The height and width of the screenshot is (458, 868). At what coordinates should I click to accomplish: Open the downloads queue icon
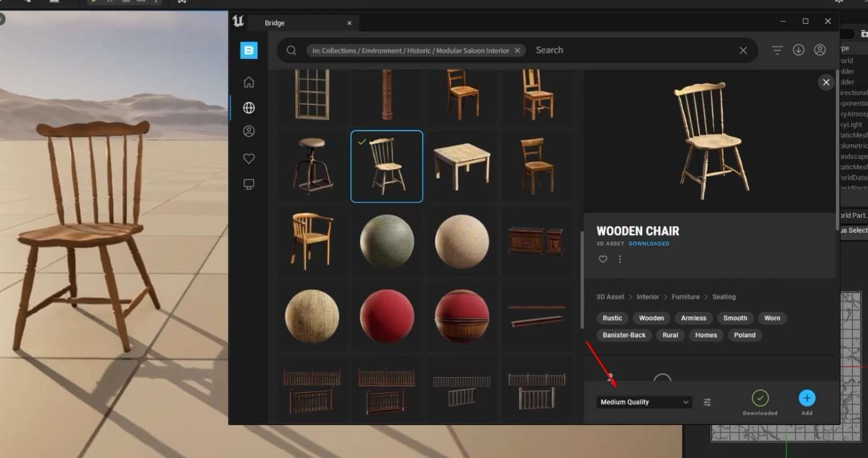(x=799, y=50)
